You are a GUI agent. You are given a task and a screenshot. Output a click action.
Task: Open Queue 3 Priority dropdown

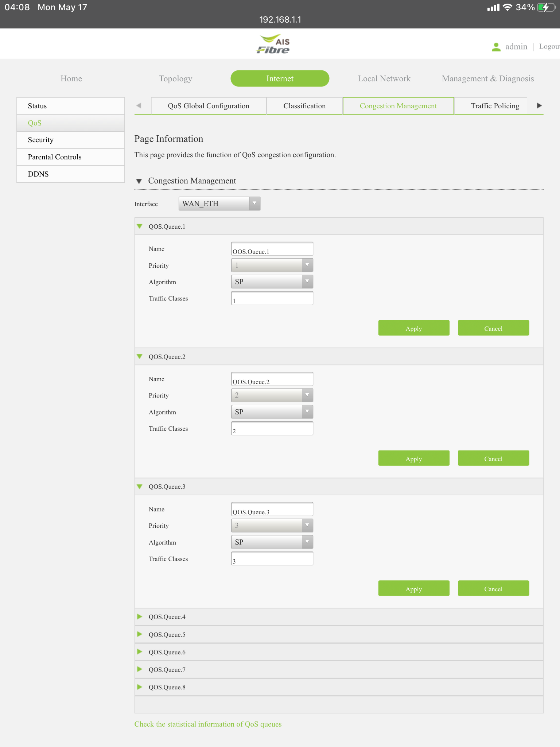point(272,525)
